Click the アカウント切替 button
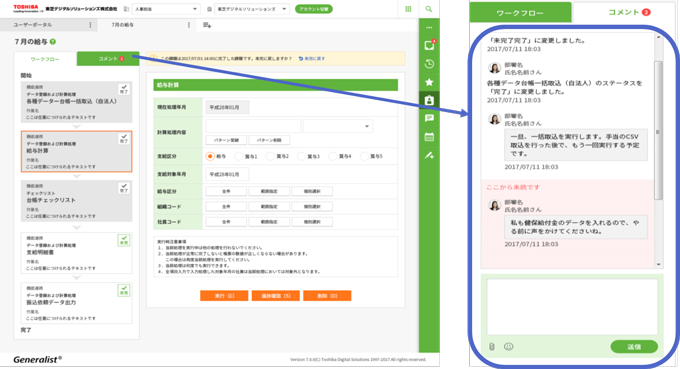This screenshot has height=369, width=680. [314, 9]
